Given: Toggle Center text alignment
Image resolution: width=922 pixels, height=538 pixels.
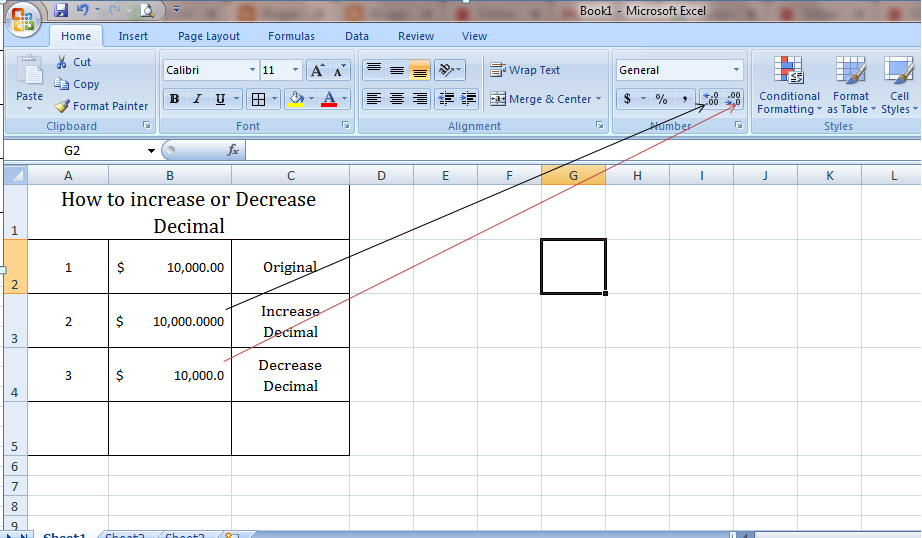Looking at the screenshot, I should (397, 99).
